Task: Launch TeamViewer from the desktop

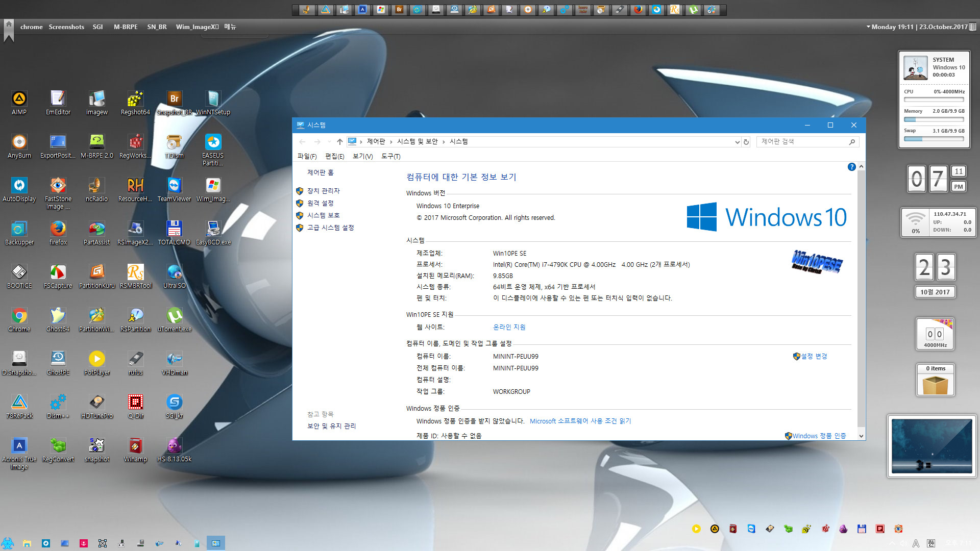Action: coord(174,189)
